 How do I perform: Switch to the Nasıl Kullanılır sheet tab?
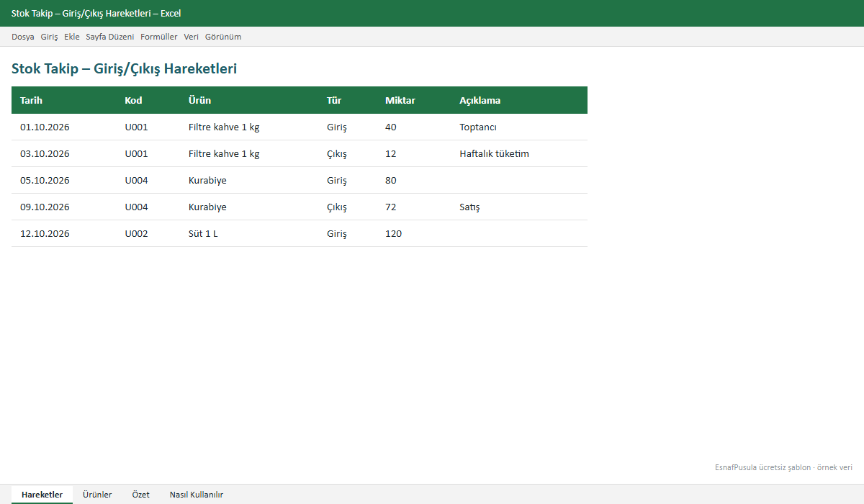tap(197, 495)
